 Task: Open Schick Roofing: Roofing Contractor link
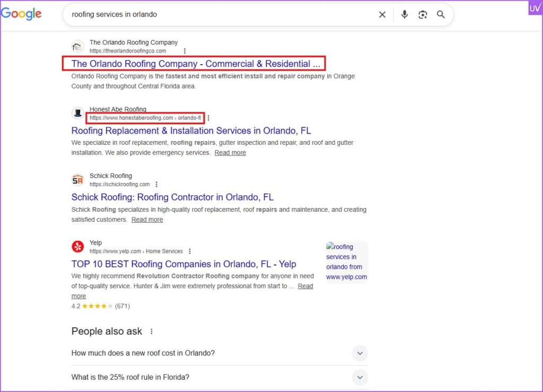point(172,197)
